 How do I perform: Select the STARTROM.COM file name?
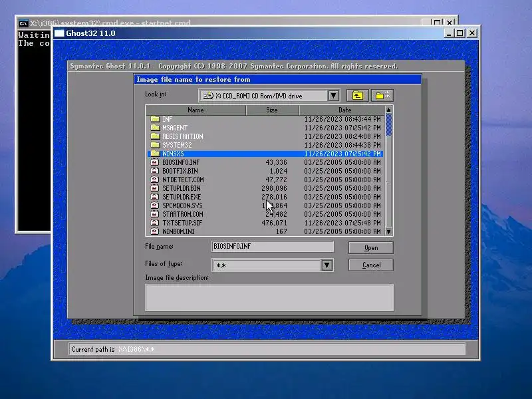point(182,214)
